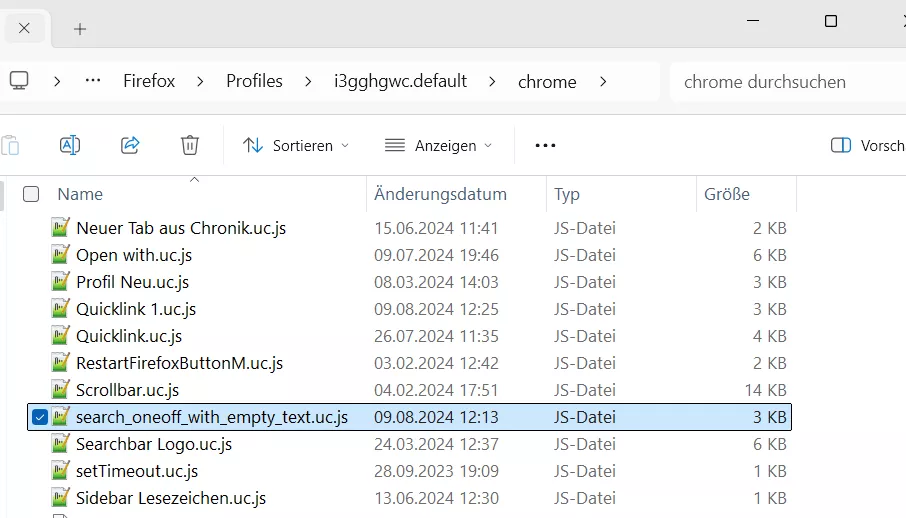The width and height of the screenshot is (906, 518).
Task: Expand the ellipsis of hidden path folders
Action: 93,81
